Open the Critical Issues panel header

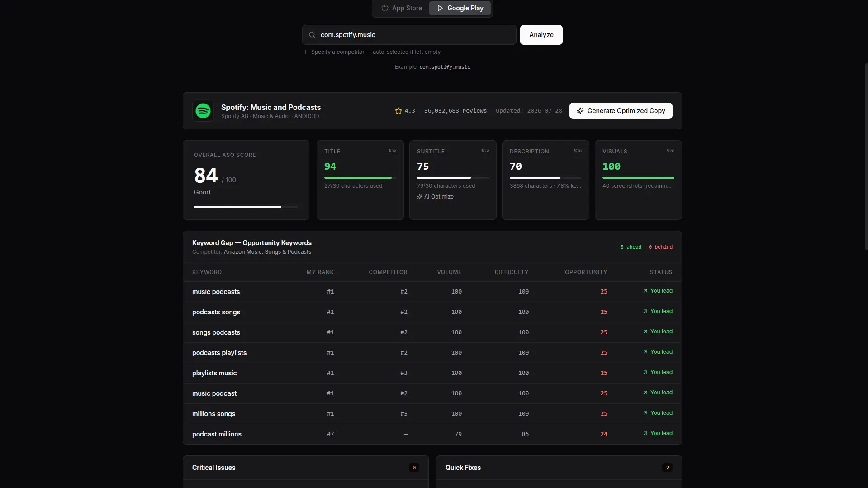(305, 468)
